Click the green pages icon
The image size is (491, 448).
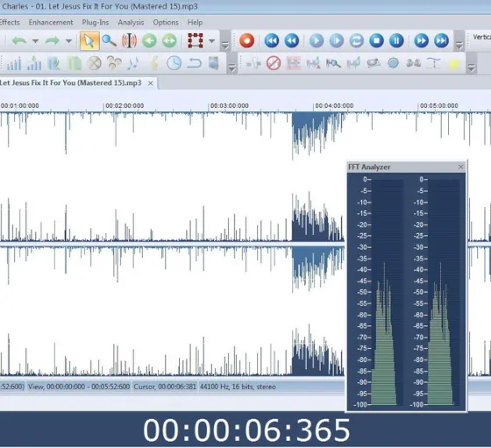coord(75,63)
